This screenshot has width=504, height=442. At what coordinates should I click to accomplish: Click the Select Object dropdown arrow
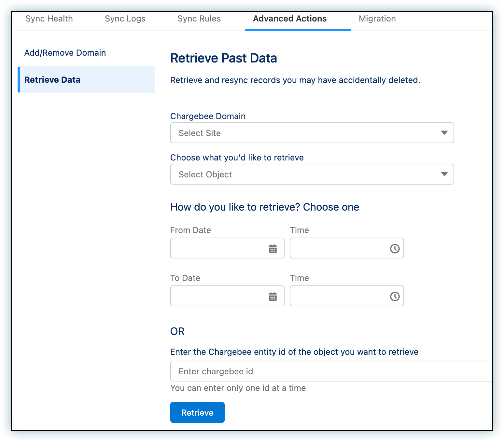click(444, 174)
